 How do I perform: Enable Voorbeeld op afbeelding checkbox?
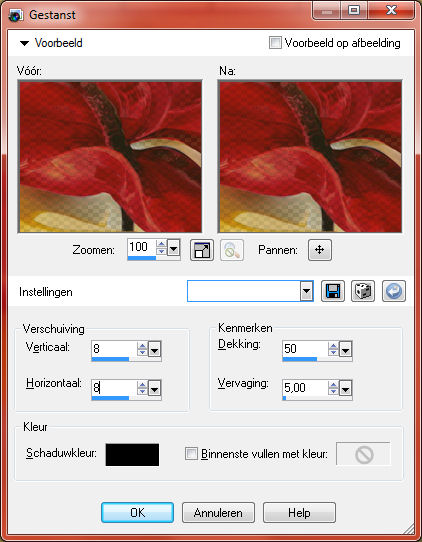pos(275,43)
